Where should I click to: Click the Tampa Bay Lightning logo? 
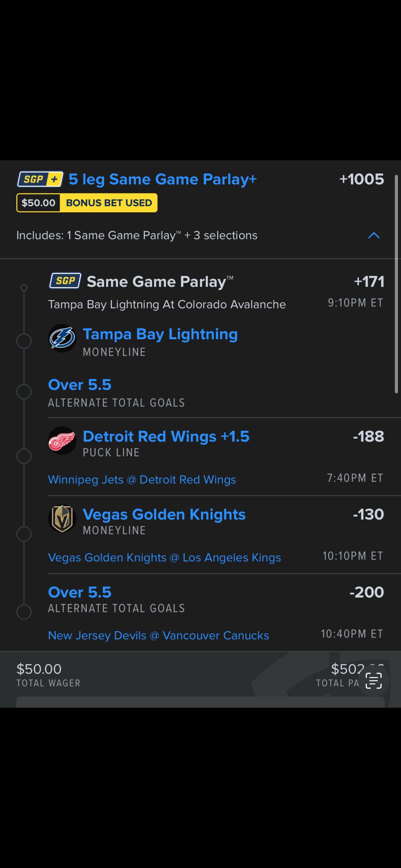click(x=62, y=338)
